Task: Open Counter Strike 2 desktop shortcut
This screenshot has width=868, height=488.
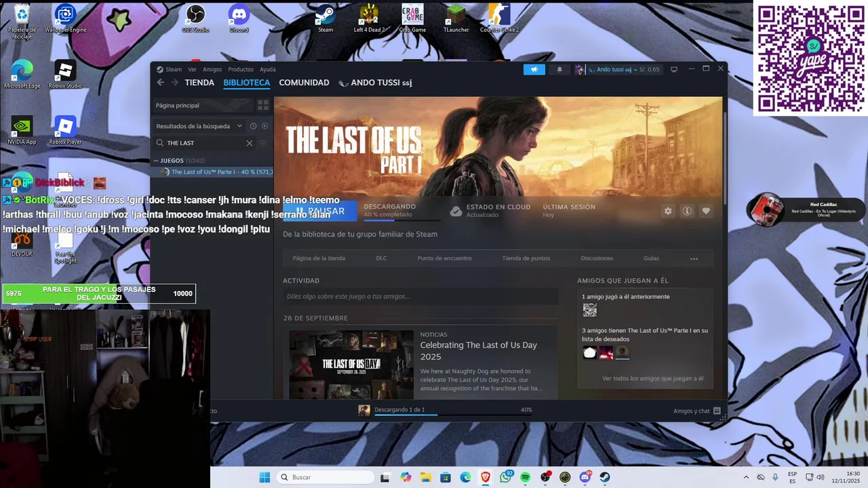Action: click(499, 18)
